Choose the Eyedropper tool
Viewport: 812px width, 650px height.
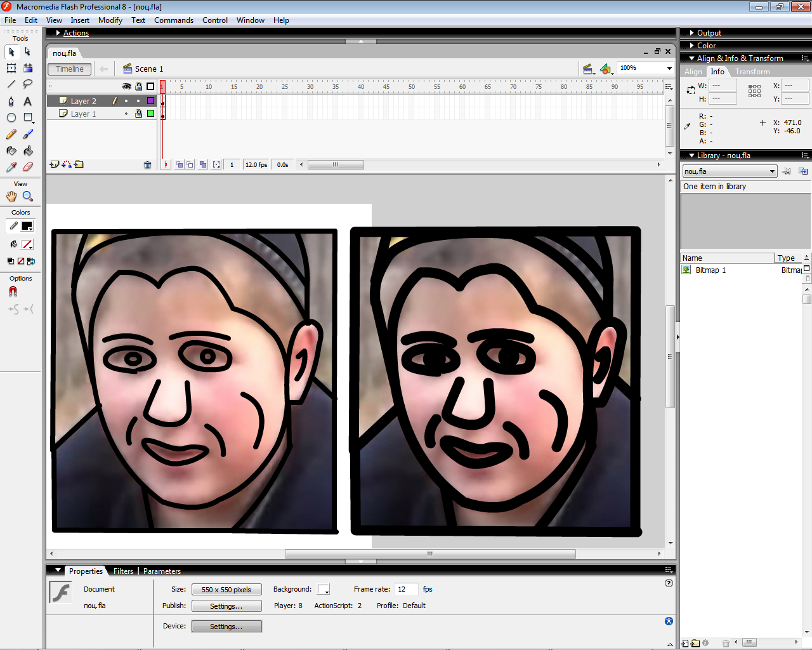11,167
